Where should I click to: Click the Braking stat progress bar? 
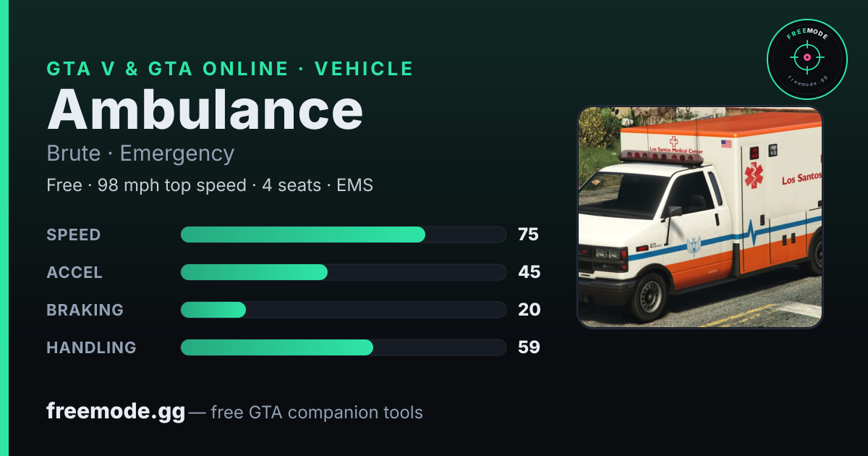click(x=343, y=310)
